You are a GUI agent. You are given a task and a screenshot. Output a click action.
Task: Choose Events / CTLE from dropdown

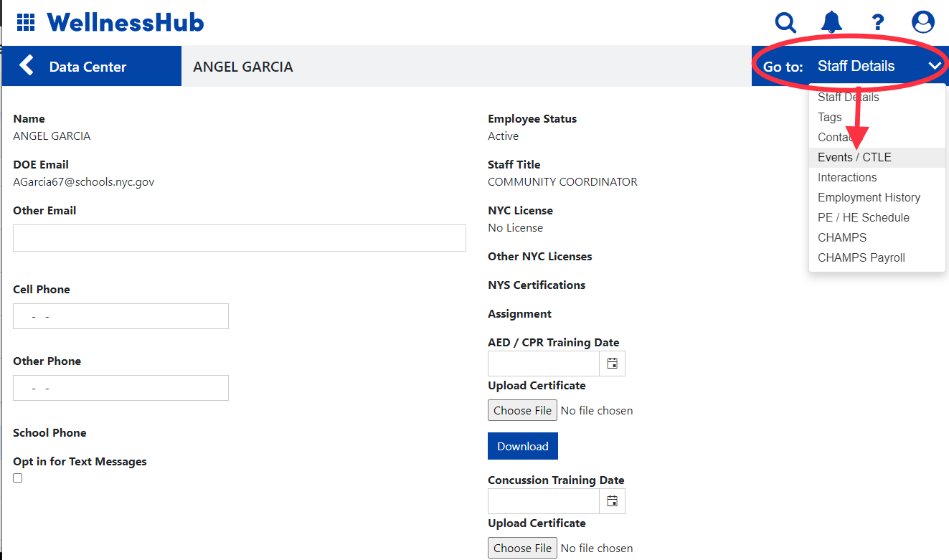tap(877, 157)
